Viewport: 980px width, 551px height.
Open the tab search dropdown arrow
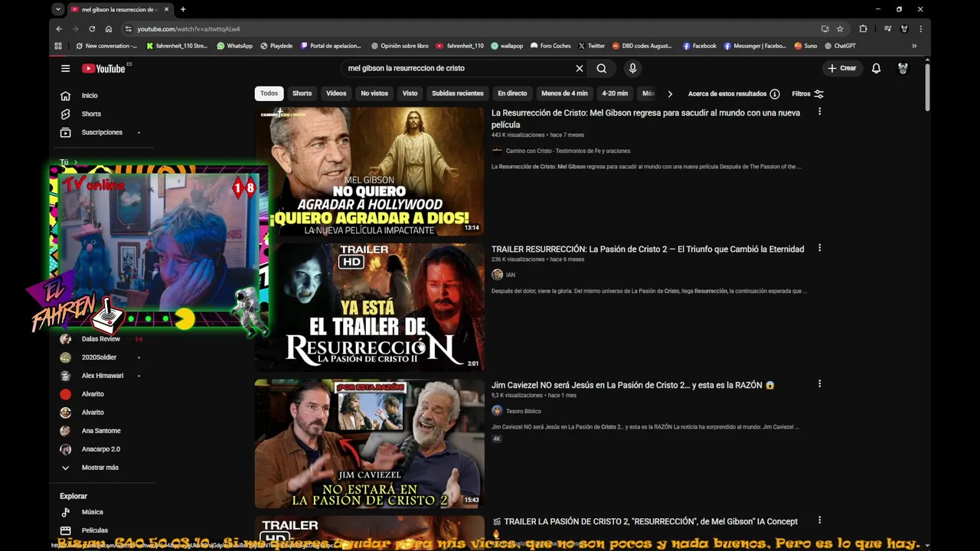click(58, 9)
